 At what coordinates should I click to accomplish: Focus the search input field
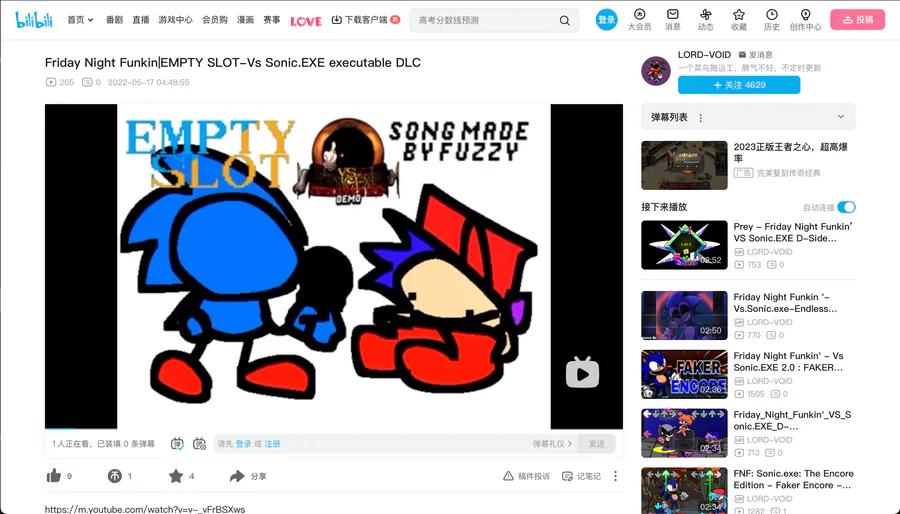(485, 20)
